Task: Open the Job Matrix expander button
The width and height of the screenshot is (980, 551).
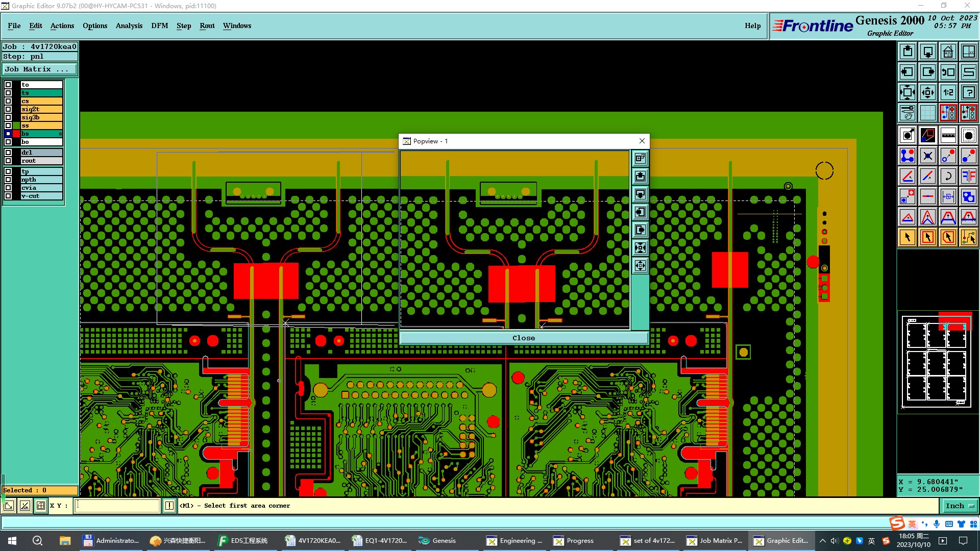Action: (x=40, y=69)
